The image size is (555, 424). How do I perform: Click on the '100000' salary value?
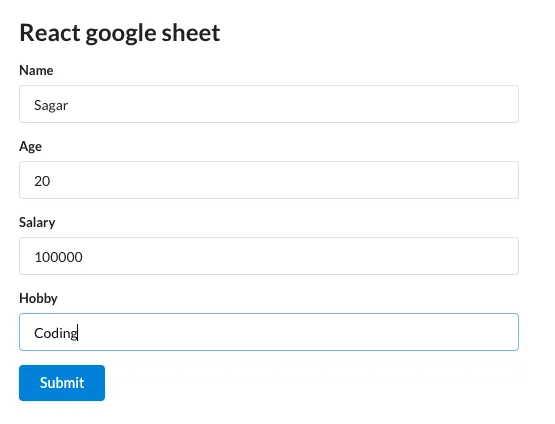pyautogui.click(x=58, y=257)
